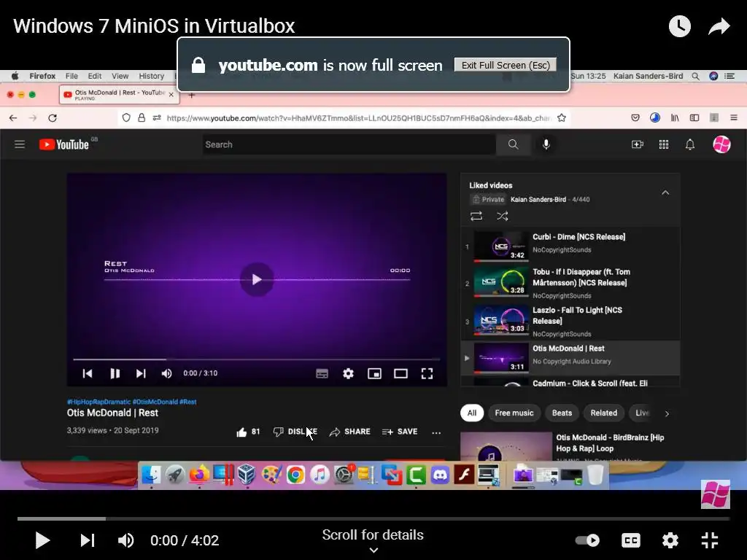
Task: Open more actions three-dot menu
Action: [436, 432]
